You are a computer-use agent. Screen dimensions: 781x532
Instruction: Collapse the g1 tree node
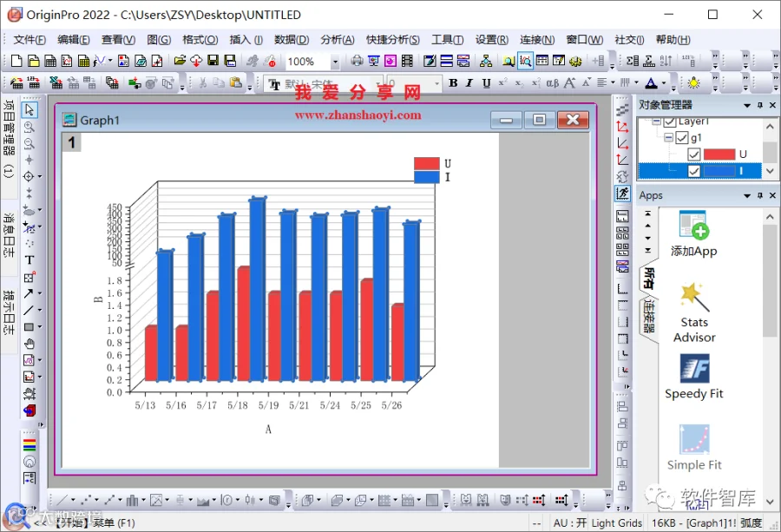[668, 137]
